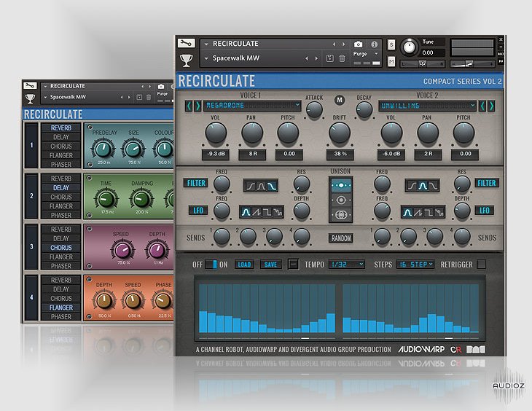Image resolution: width=532 pixels, height=411 pixels.
Task: Expand the Spacewalk MW preset menu in front window
Action: [206, 58]
